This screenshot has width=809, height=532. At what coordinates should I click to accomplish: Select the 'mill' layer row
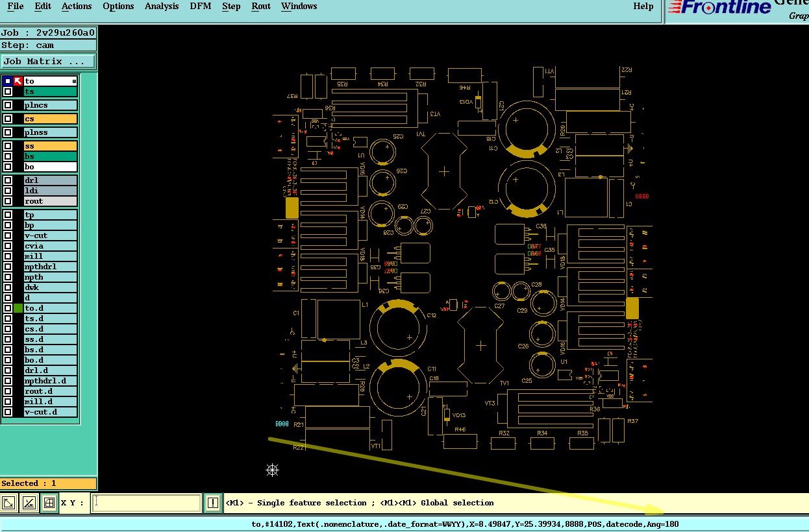pos(51,256)
